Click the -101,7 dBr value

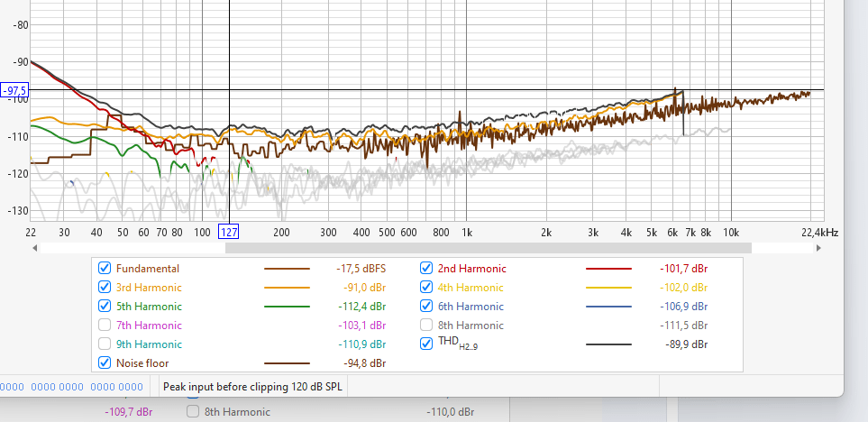coord(683,269)
